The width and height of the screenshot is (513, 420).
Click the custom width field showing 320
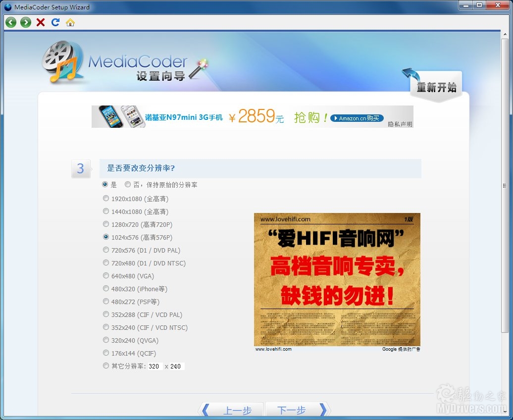pyautogui.click(x=155, y=366)
